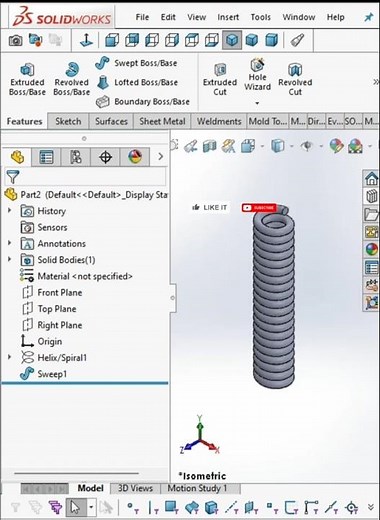This screenshot has height=520, width=380.
Task: Open the DisplayManager color ball tab
Action: tap(135, 157)
